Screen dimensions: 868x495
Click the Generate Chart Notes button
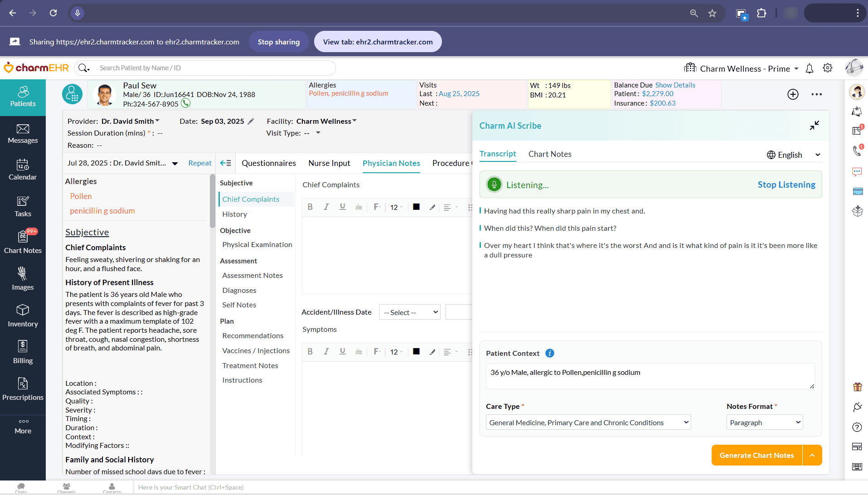tap(756, 455)
